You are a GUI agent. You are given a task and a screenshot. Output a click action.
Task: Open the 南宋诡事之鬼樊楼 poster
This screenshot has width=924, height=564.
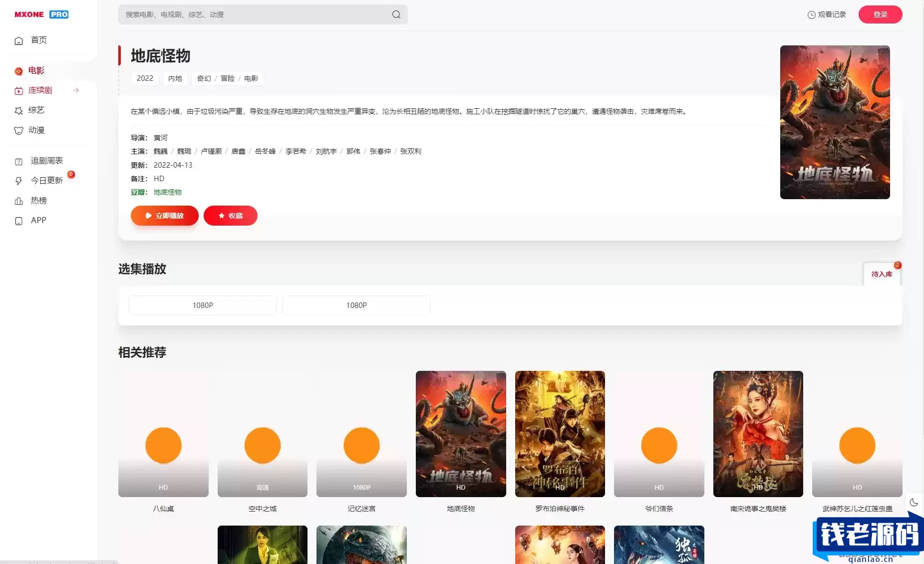click(758, 434)
